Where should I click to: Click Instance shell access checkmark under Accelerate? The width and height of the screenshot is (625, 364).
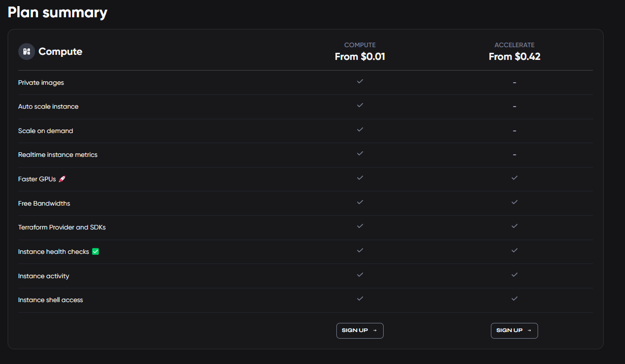pyautogui.click(x=514, y=299)
